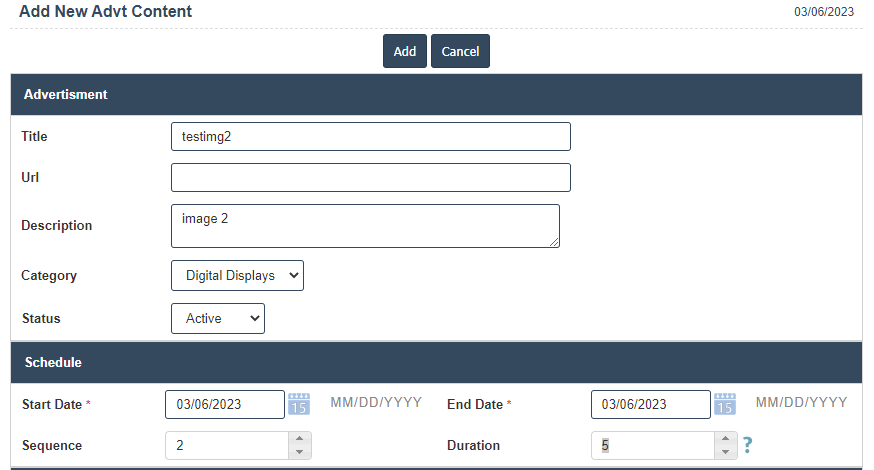Open the Category dropdown

coord(237,276)
